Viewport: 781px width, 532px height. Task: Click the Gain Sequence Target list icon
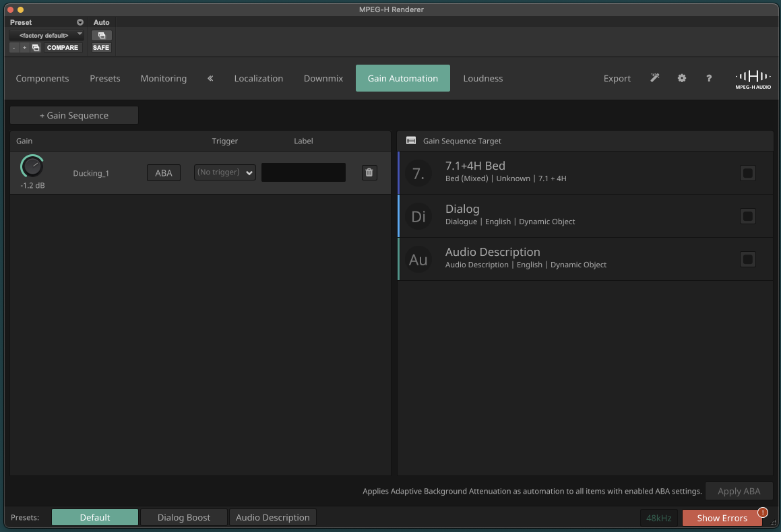pos(411,141)
